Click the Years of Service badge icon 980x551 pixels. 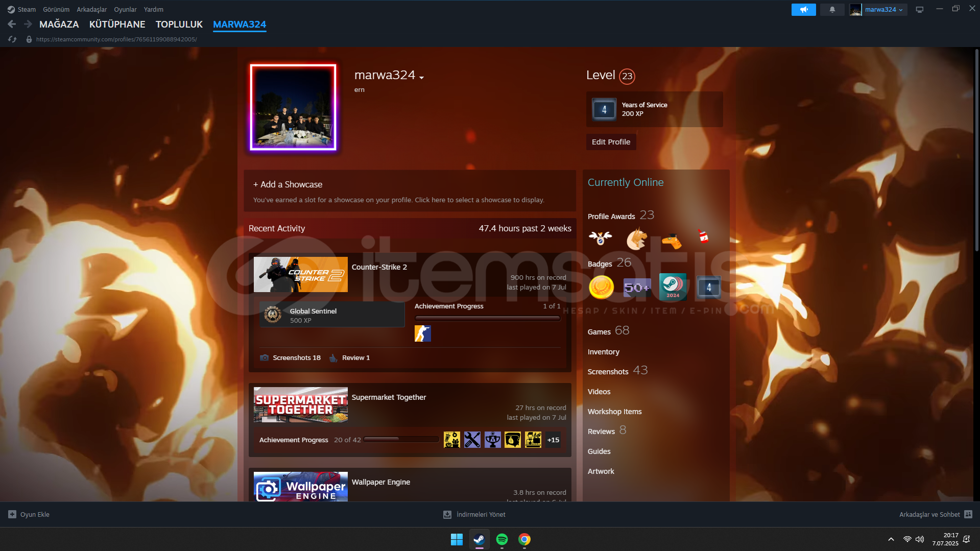click(x=604, y=109)
